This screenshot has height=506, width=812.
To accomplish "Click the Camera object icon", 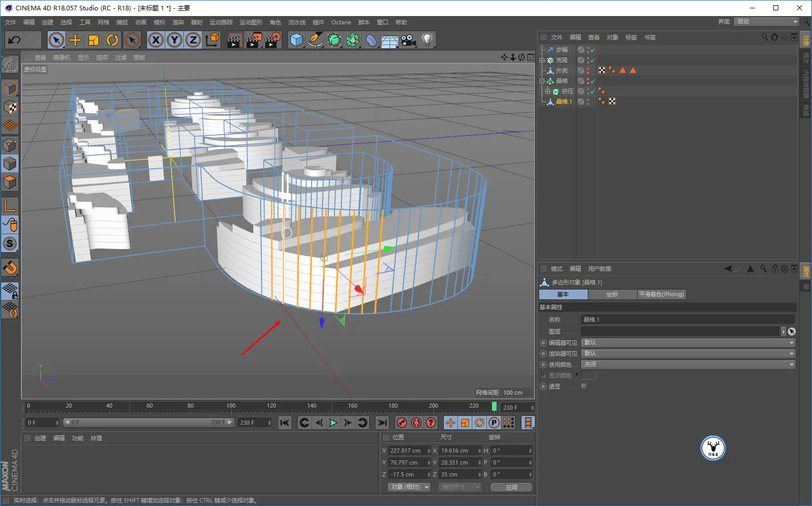I will (408, 40).
